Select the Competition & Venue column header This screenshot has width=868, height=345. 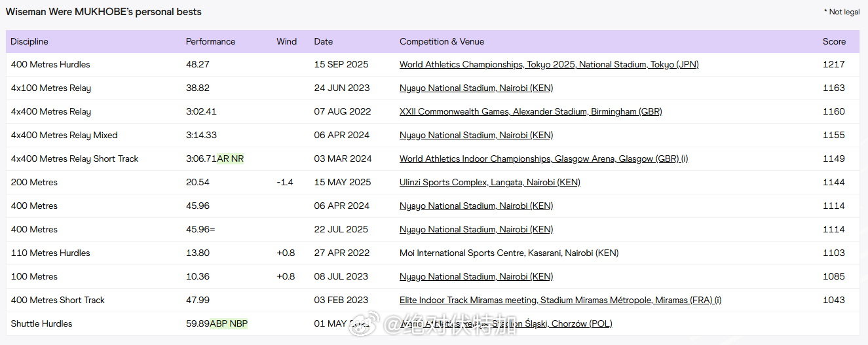point(442,41)
